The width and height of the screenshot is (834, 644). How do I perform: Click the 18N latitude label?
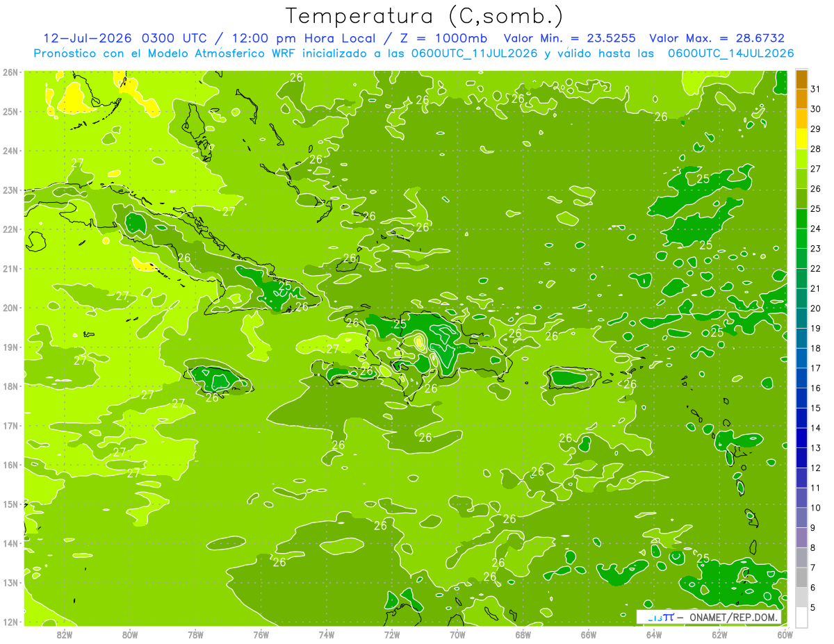10,386
